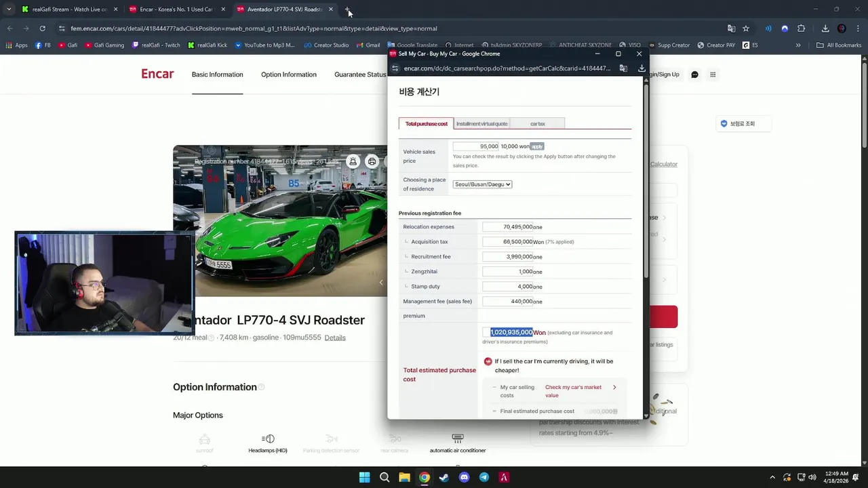The height and width of the screenshot is (488, 868).
Task: Bookmark this page with the star icon
Action: [x=746, y=28]
